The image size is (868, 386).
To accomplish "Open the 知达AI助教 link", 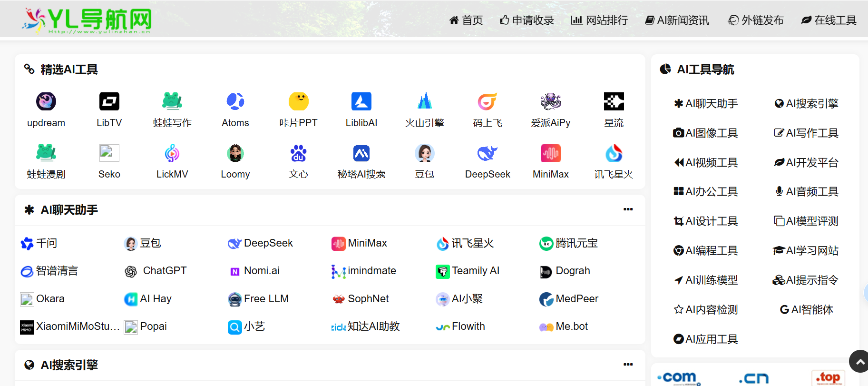I will [366, 327].
